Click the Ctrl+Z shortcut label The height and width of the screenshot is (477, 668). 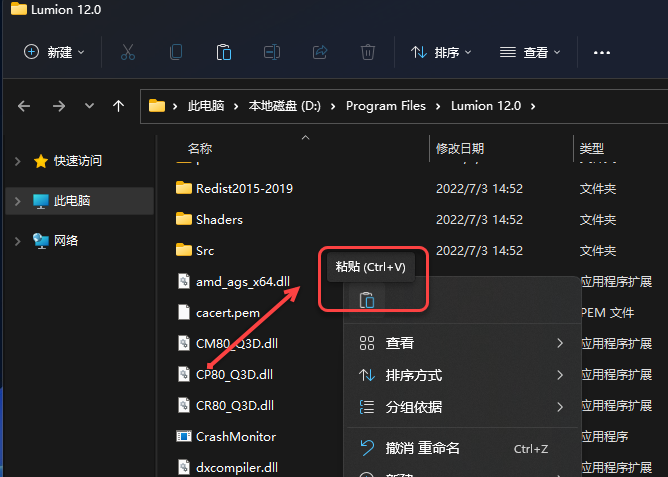531,448
